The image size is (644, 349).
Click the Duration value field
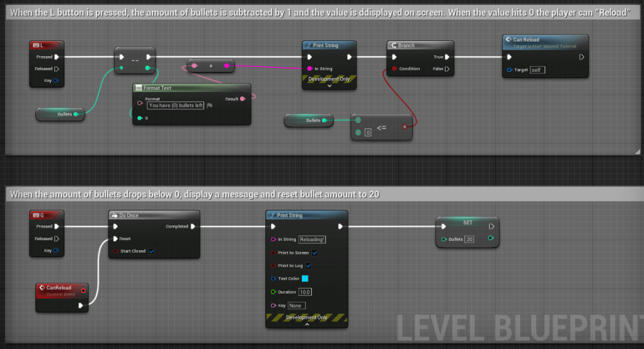(x=305, y=292)
